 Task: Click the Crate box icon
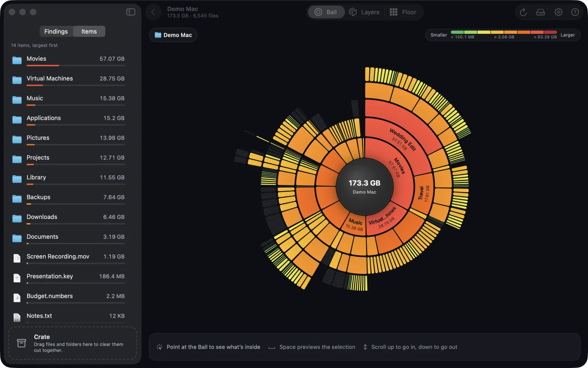click(22, 343)
